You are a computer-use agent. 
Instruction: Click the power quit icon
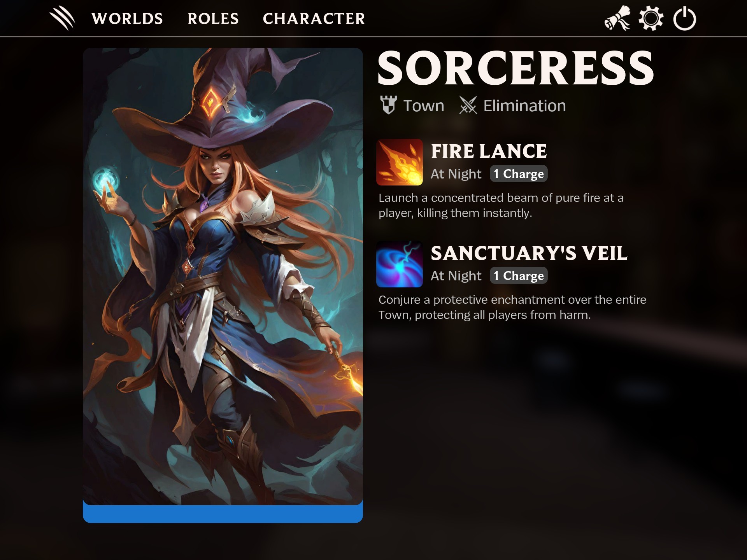click(684, 18)
